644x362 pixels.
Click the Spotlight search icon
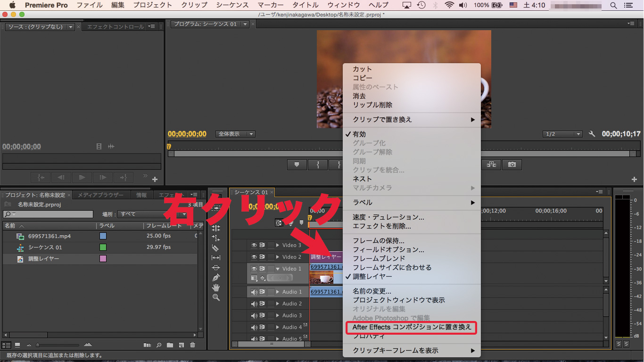coord(613,5)
